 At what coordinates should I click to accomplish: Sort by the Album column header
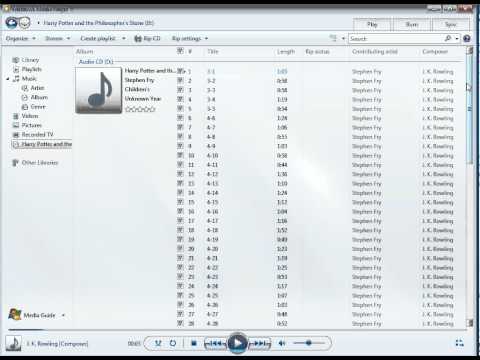85,52
